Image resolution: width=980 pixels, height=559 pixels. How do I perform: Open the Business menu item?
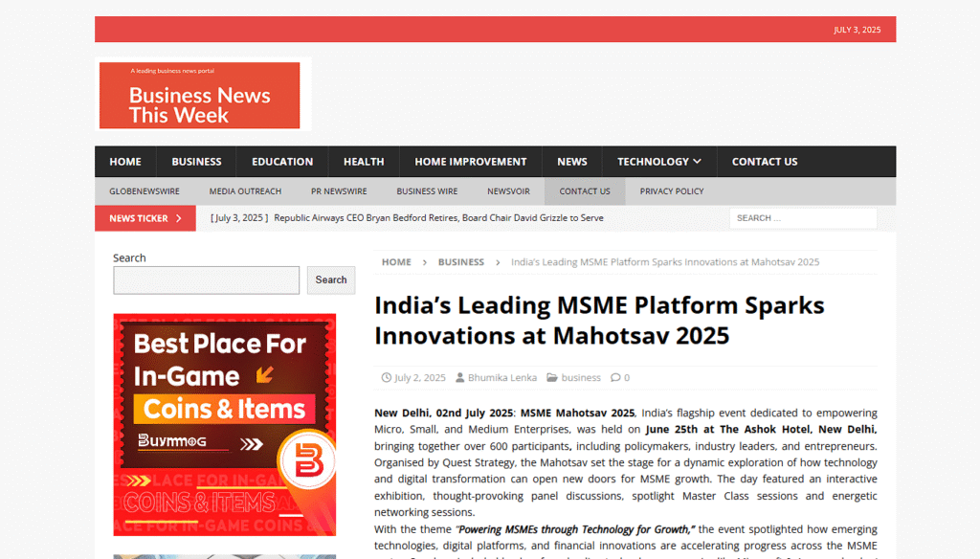tap(196, 162)
